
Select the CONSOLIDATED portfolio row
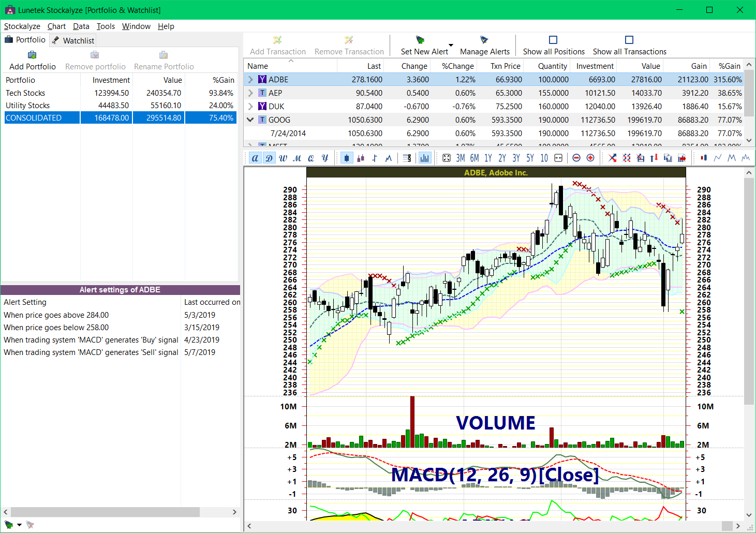pyautogui.click(x=41, y=117)
